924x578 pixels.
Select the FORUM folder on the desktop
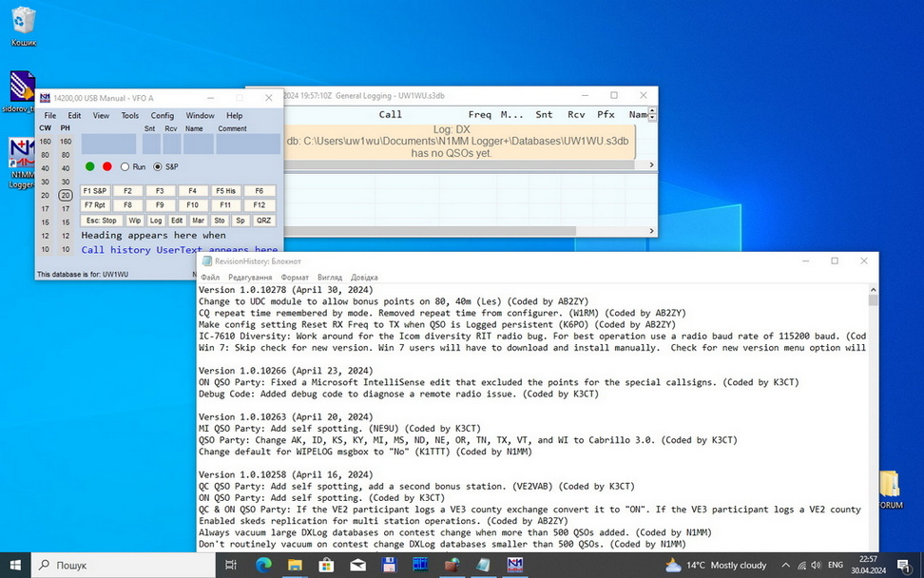coord(890,489)
